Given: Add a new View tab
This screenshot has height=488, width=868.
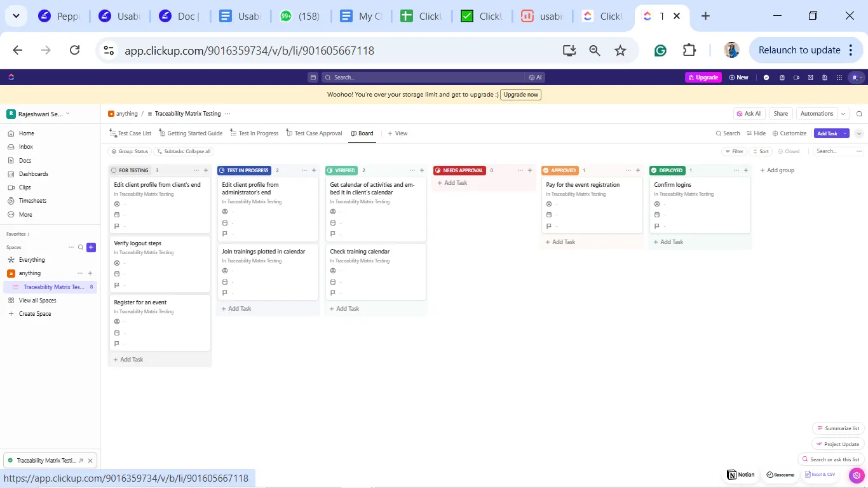Looking at the screenshot, I should (398, 133).
